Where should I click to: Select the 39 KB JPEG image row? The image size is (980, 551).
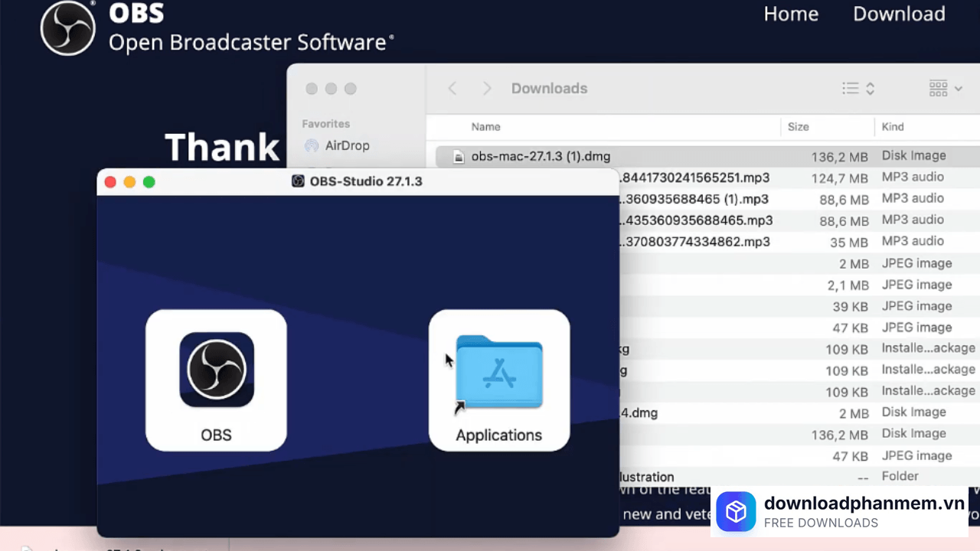pyautogui.click(x=799, y=306)
